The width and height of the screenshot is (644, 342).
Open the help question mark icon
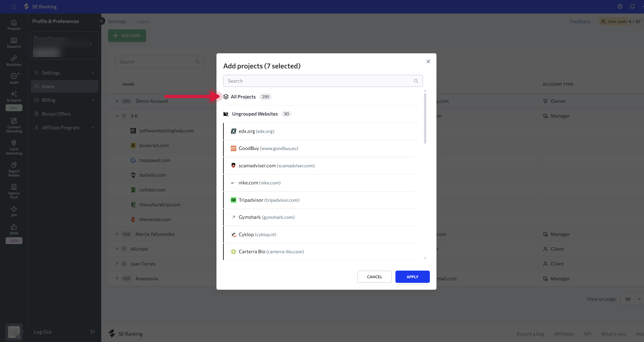point(620,7)
